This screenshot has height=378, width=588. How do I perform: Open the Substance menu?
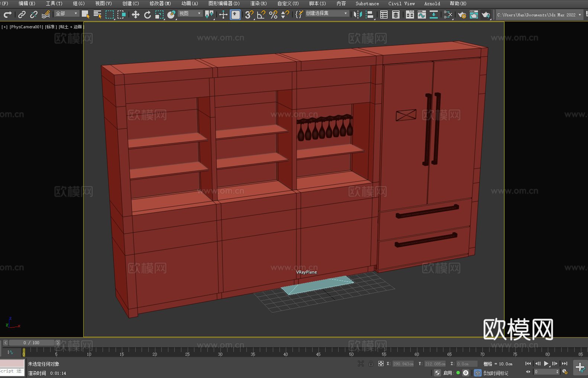(367, 3)
